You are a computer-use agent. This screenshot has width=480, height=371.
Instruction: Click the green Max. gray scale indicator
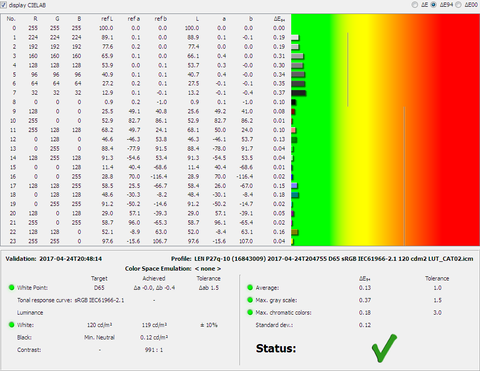click(250, 300)
